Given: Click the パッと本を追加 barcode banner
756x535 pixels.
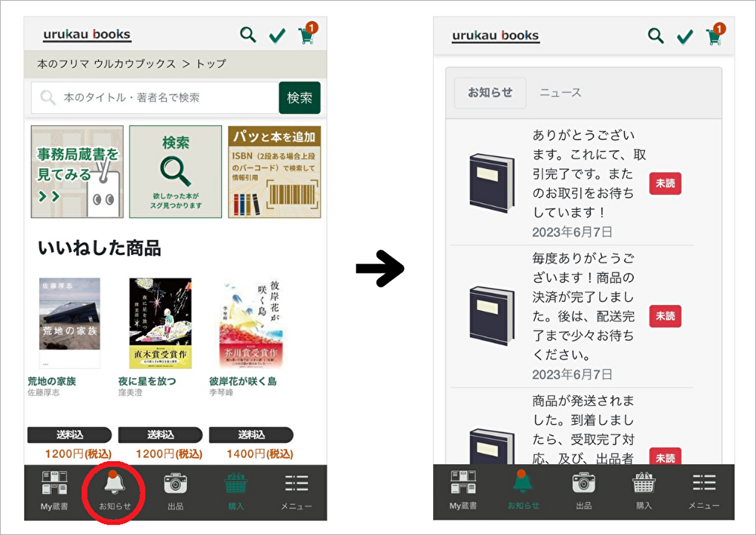Looking at the screenshot, I should [274, 172].
